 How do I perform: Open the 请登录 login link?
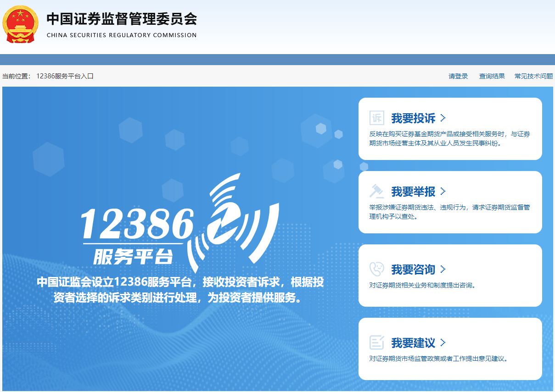[x=458, y=76]
